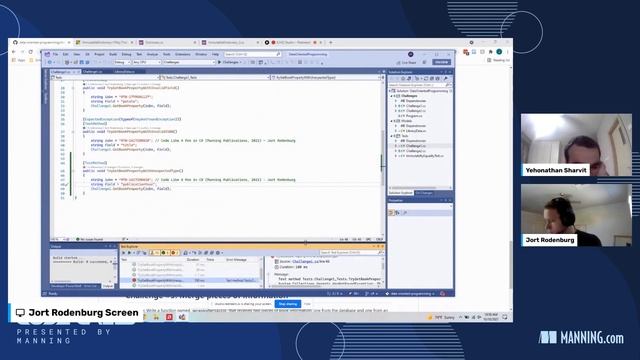Collapse the TryGetBookPropertyWithUnexpectedType method outline

73,171
